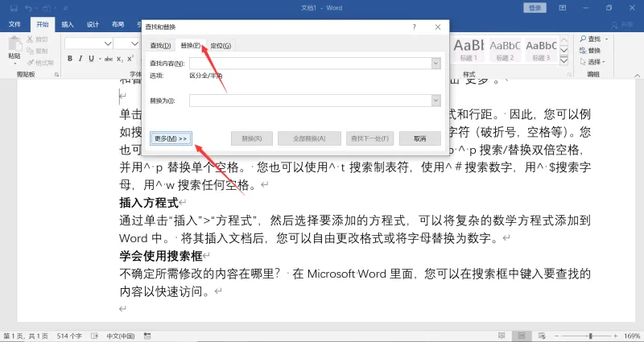Click the 查找内容 input field
Viewport: 644px width, 342px height.
point(310,64)
